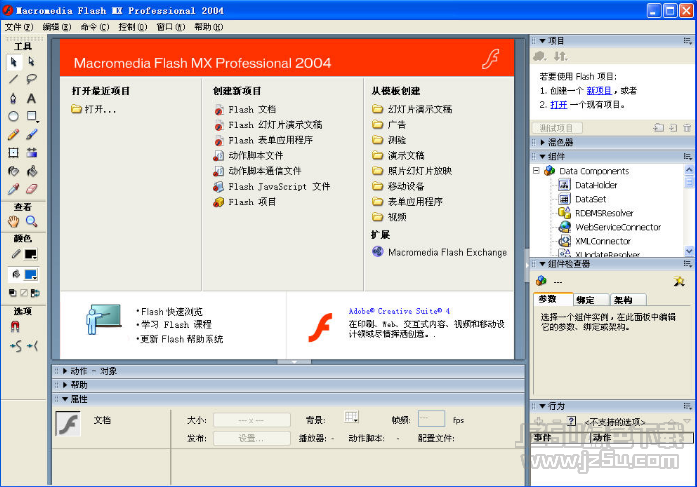This screenshot has height=487, width=697.
Task: Select the Lasso tool
Action: tap(31, 80)
